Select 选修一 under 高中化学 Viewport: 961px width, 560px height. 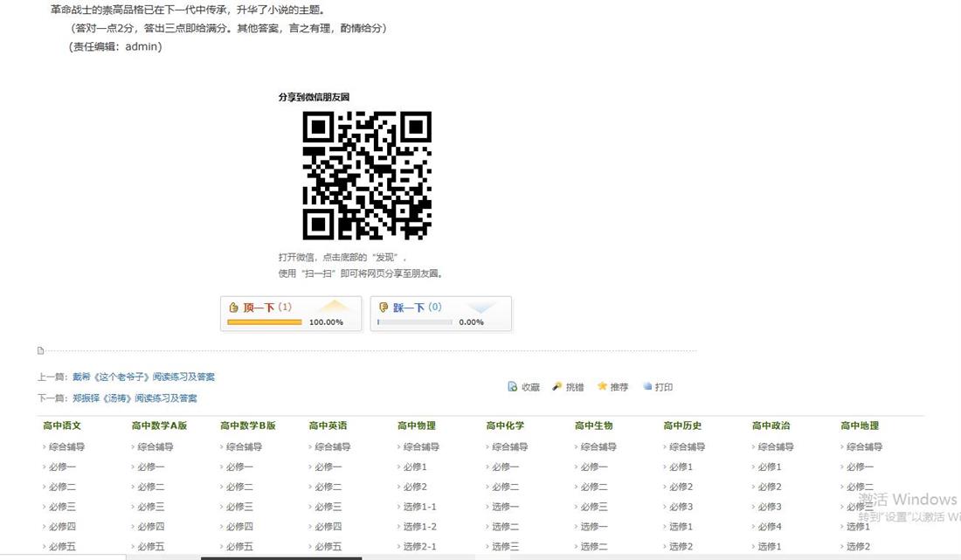tap(505, 507)
